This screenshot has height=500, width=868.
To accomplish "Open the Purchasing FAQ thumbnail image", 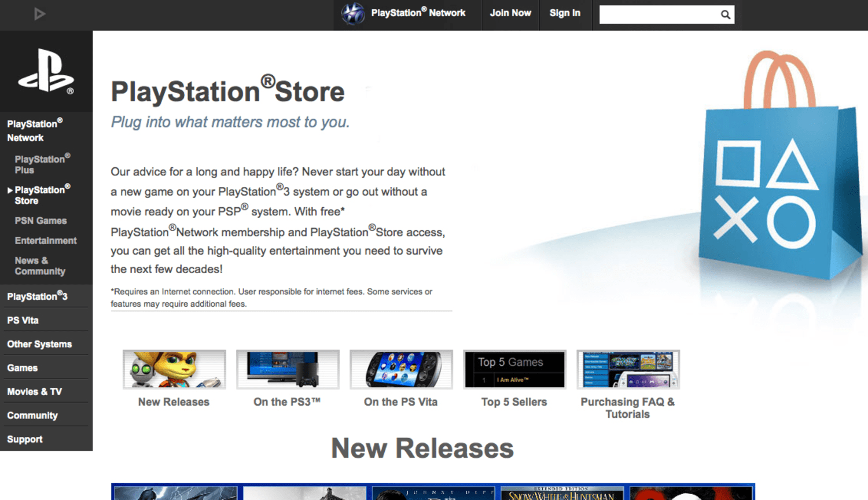I will 628,369.
